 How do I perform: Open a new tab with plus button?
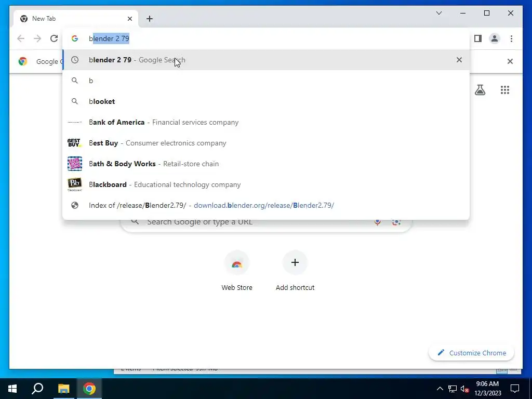150,19
